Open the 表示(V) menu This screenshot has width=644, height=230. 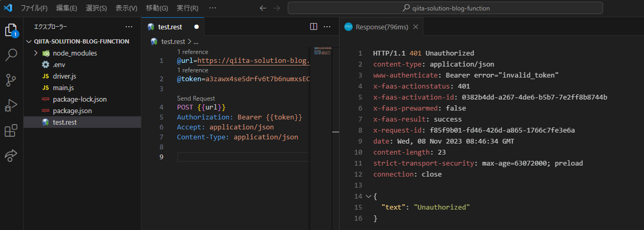tap(126, 8)
